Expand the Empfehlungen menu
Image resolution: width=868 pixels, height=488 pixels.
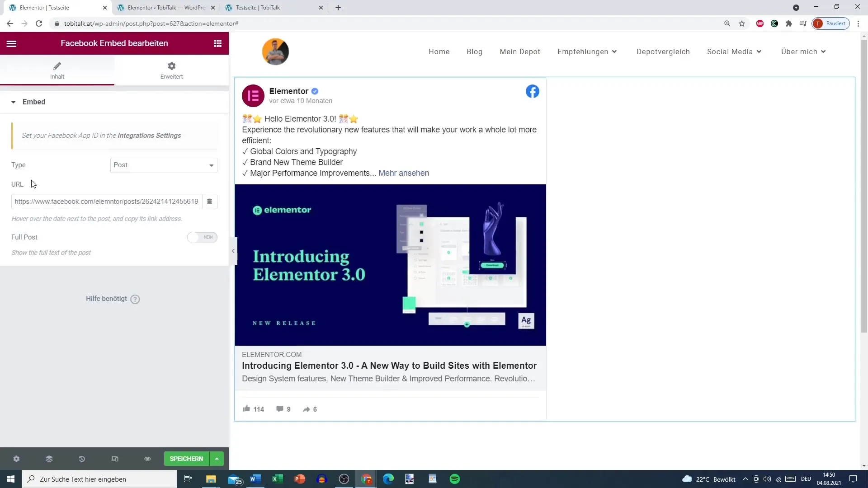click(587, 52)
